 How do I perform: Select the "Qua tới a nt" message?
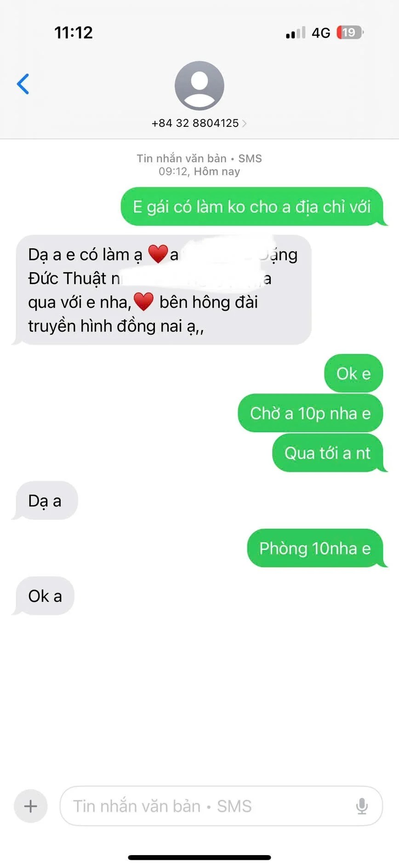328,453
